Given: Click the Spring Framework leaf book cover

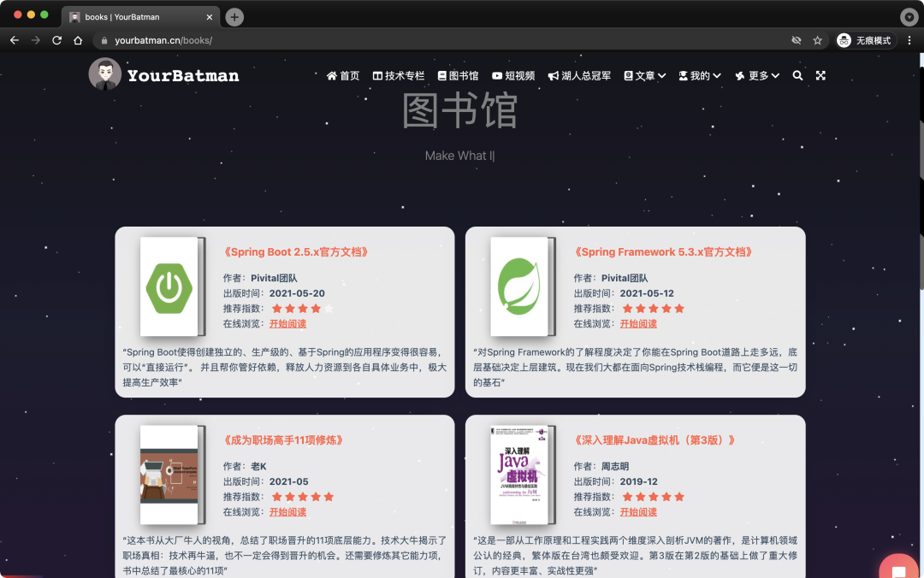Looking at the screenshot, I should click(523, 286).
